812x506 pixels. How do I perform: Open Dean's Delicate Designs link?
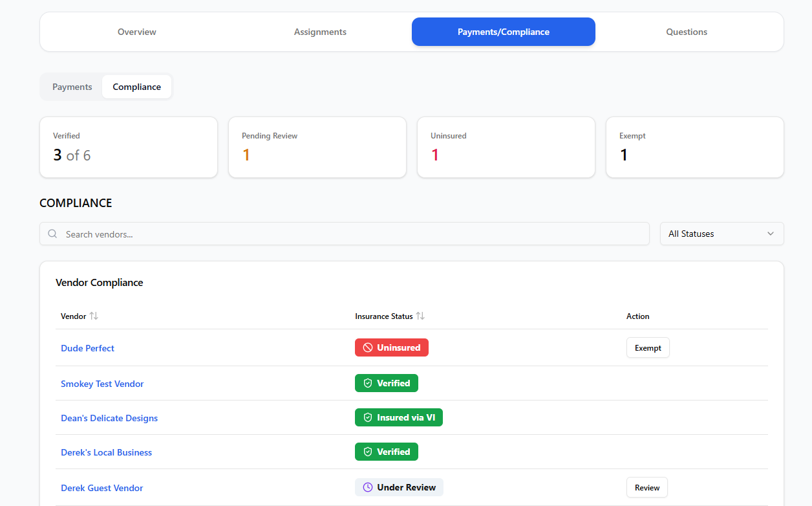(x=109, y=418)
